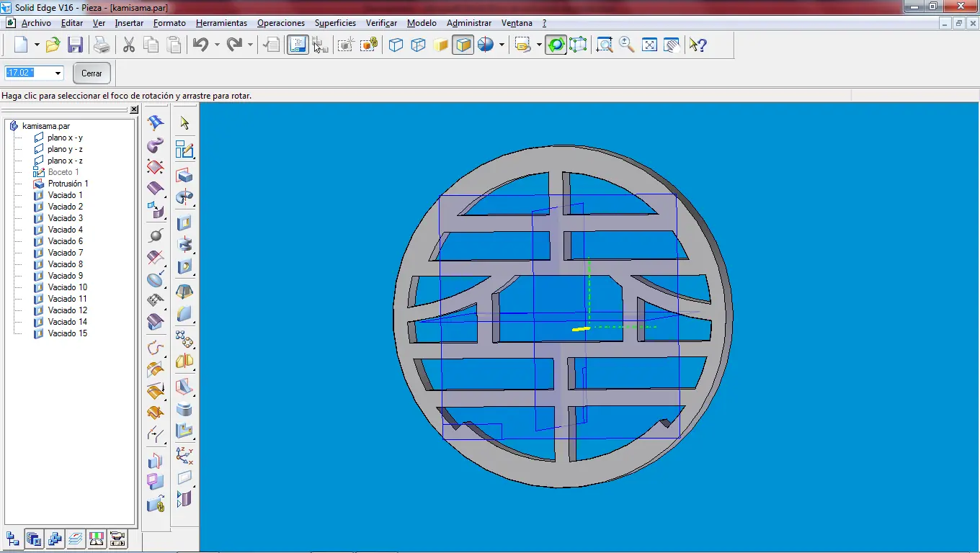980x553 pixels.
Task: Click the Select arrow tool
Action: click(184, 123)
